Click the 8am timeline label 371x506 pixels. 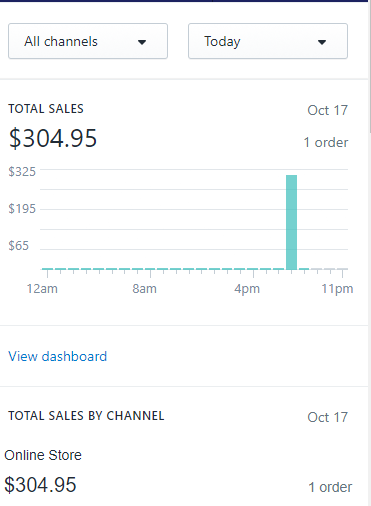(144, 289)
